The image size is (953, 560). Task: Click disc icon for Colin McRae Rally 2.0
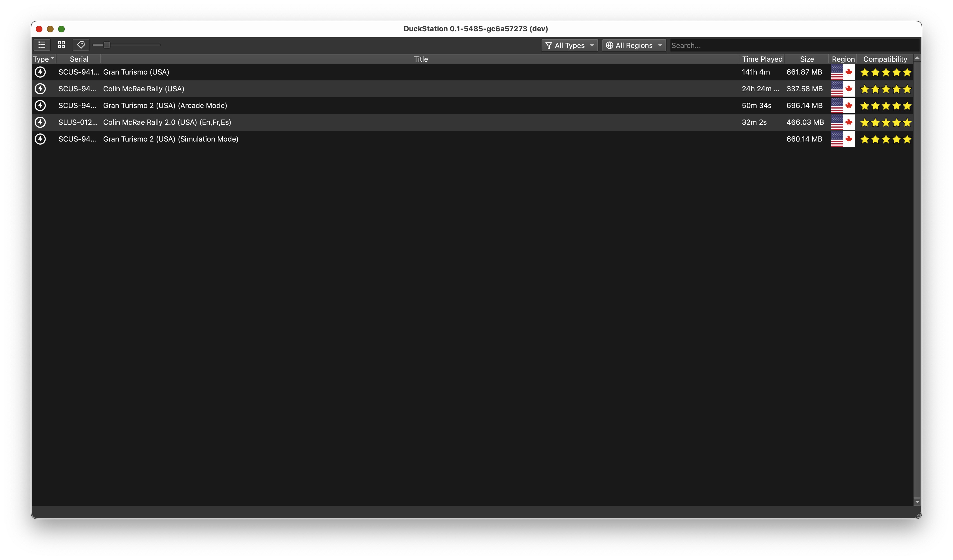click(40, 122)
